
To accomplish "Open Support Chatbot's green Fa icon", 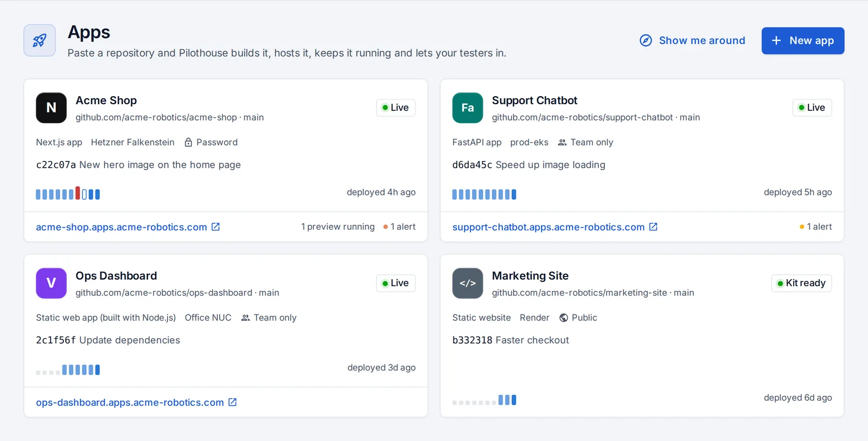I will (468, 108).
